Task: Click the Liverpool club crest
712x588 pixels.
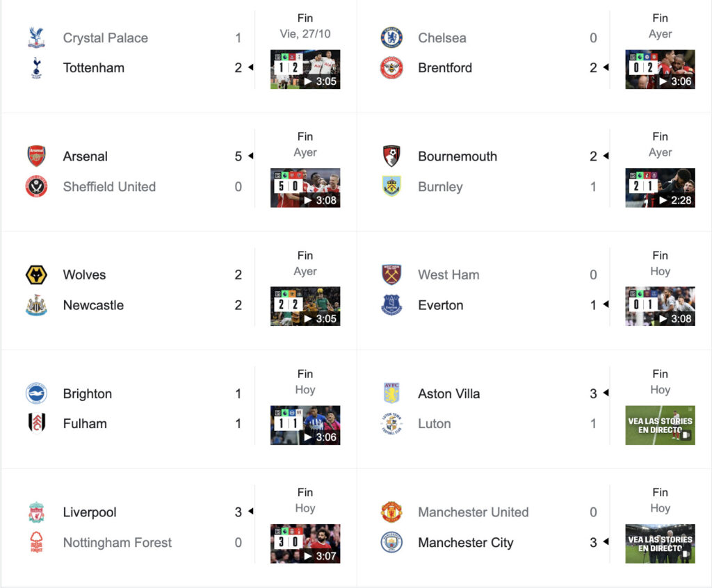Action: (36, 512)
